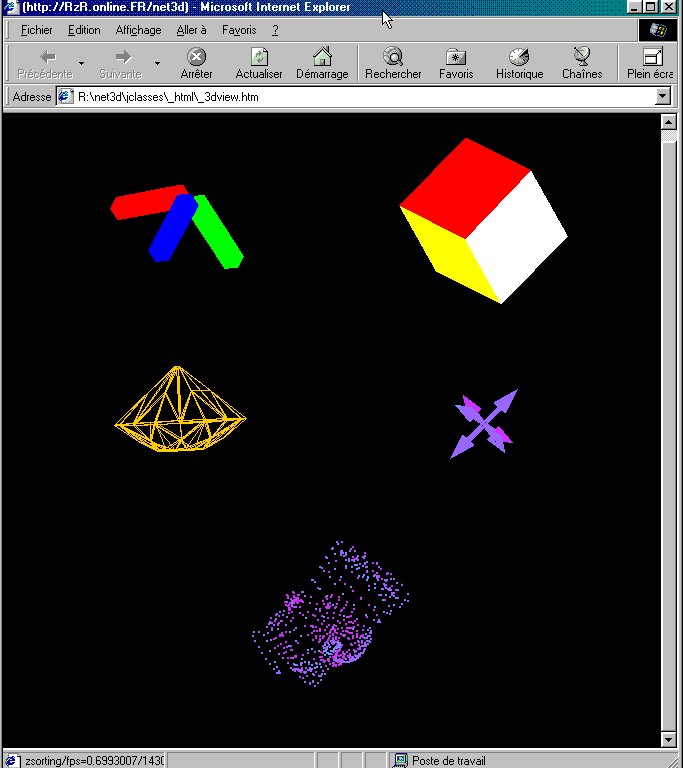The width and height of the screenshot is (683, 768).
Task: Click the IE icon in status bar
Action: tap(12, 761)
